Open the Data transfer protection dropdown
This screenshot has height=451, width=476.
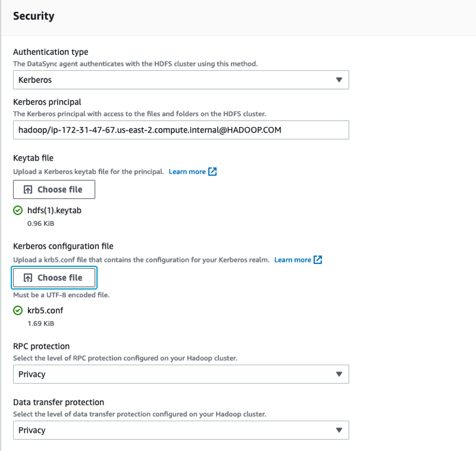[181, 430]
